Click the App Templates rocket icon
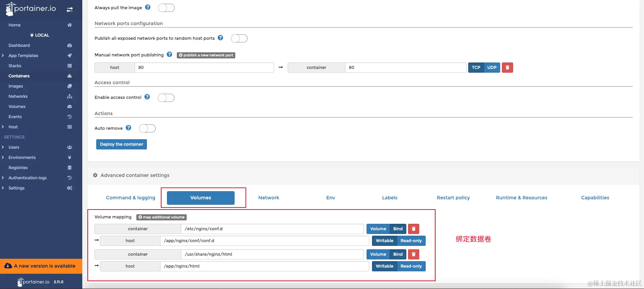Image resolution: width=644 pixels, height=289 pixels. point(70,56)
